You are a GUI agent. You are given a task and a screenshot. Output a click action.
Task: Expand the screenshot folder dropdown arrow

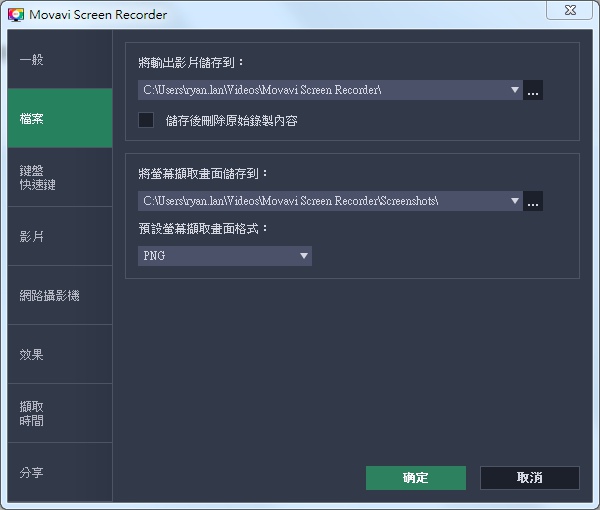(x=515, y=201)
